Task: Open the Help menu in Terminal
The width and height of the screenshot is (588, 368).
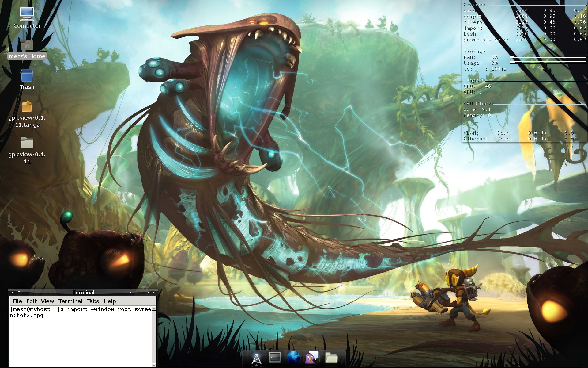Action: click(x=110, y=301)
